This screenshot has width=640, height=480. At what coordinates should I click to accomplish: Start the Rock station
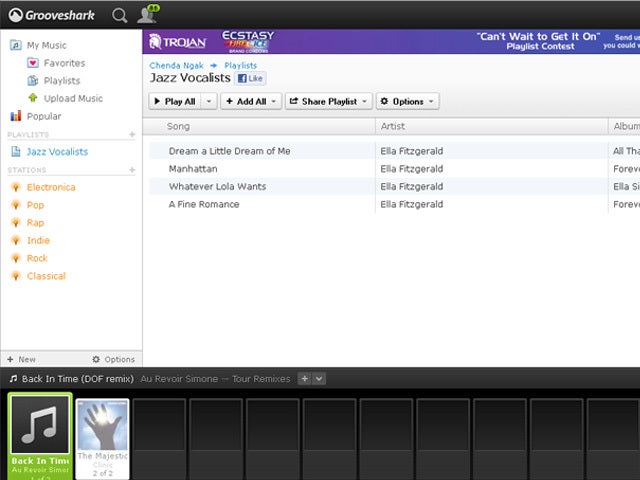coord(37,258)
